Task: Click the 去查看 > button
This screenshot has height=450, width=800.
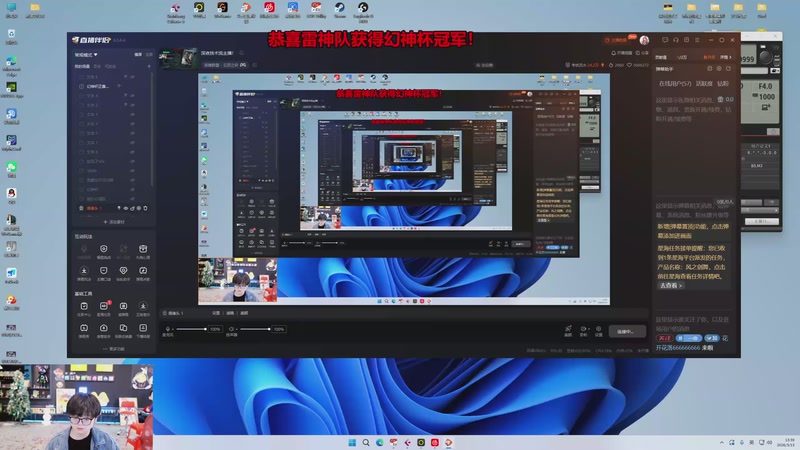Action: tap(670, 286)
